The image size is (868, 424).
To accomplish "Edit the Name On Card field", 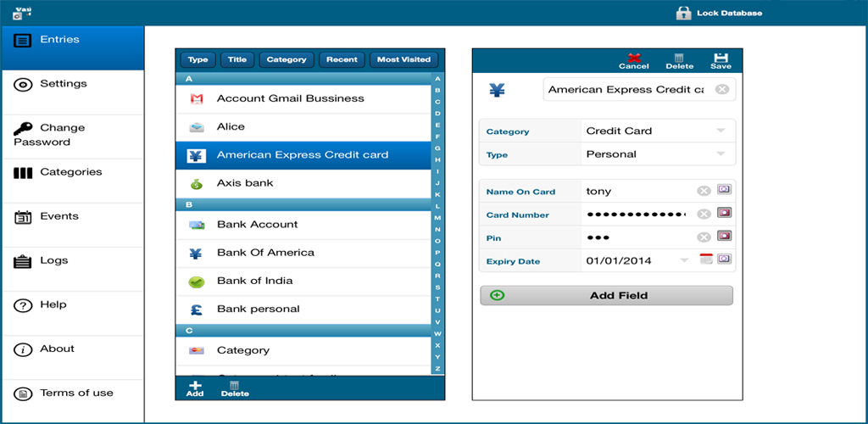I will (x=637, y=192).
